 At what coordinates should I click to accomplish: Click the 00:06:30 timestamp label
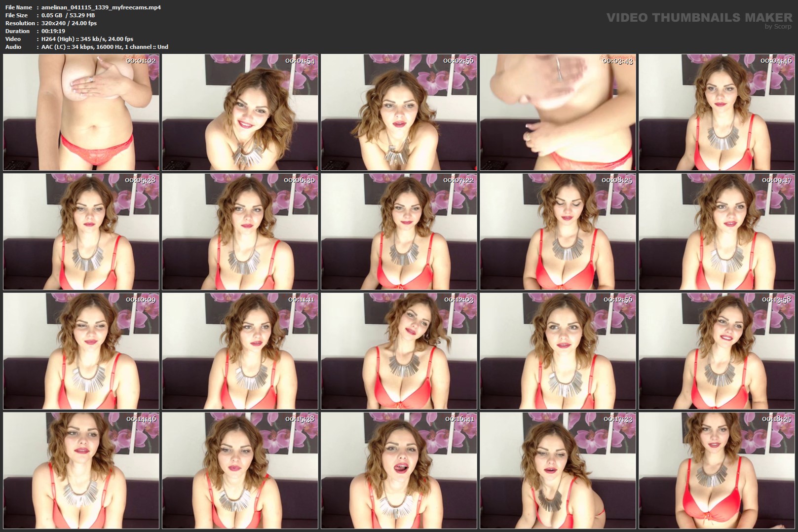299,180
